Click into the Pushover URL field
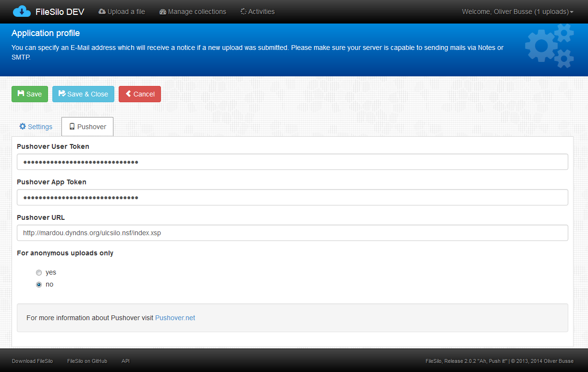The height and width of the screenshot is (372, 588). point(293,233)
